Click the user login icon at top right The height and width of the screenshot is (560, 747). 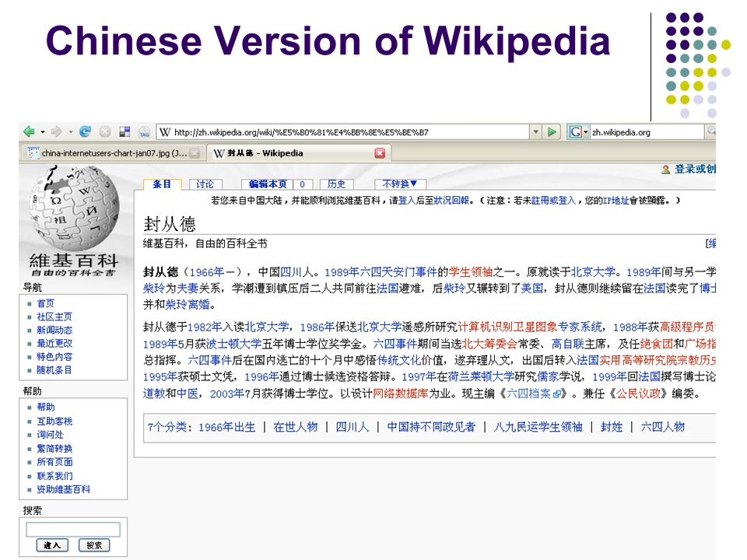(x=665, y=170)
